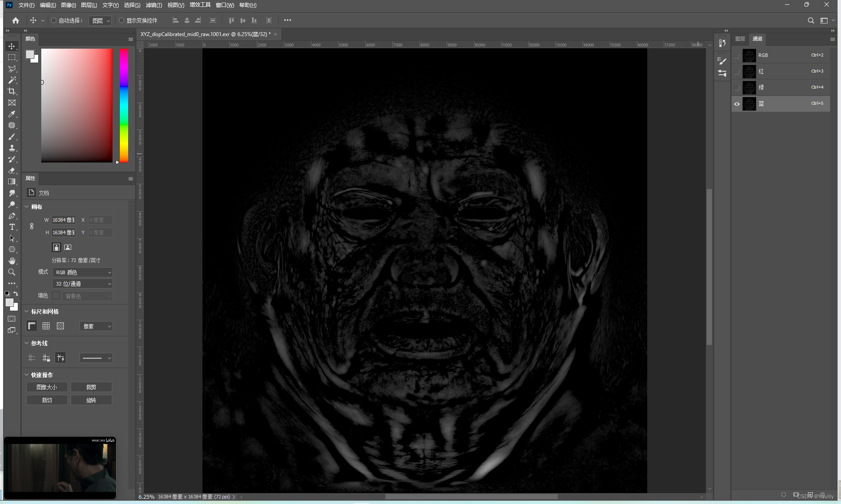The width and height of the screenshot is (841, 504).
Task: Select the Clone Stamp tool
Action: [12, 148]
